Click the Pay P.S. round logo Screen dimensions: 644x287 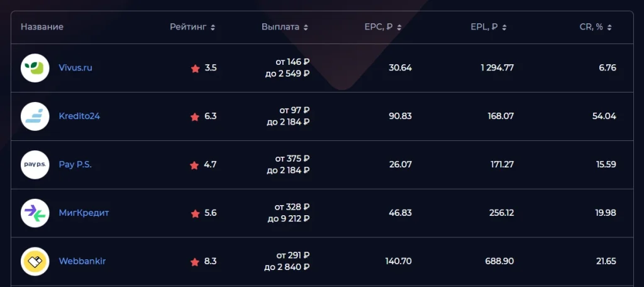35,165
